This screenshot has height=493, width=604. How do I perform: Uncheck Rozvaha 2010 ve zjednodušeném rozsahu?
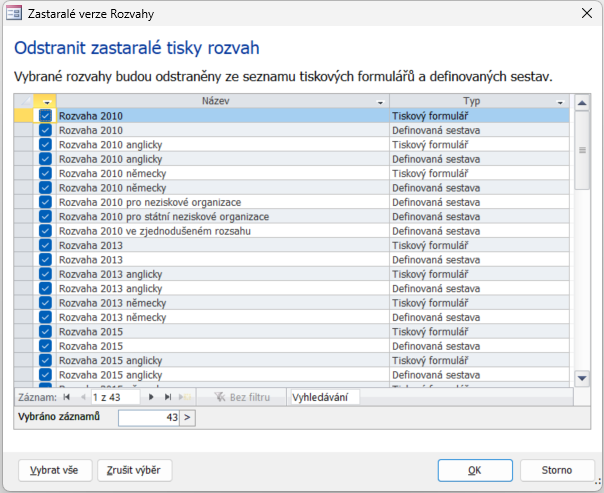(x=45, y=231)
